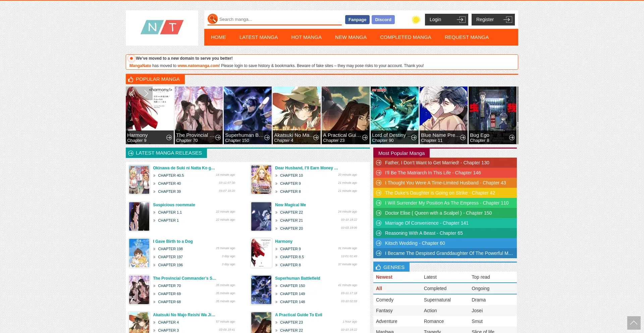
Task: Open CHAPTER 40.5 of Okinawa de Suki
Action: coord(171,175)
